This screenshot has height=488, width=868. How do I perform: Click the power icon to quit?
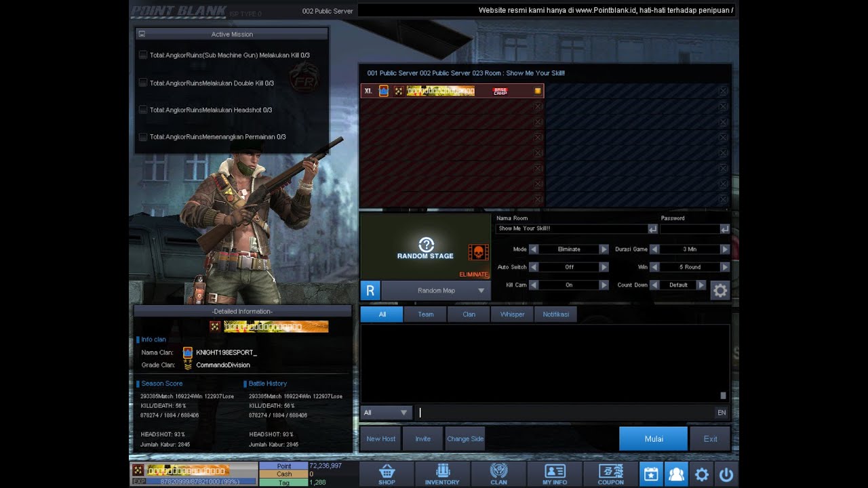[x=726, y=474]
